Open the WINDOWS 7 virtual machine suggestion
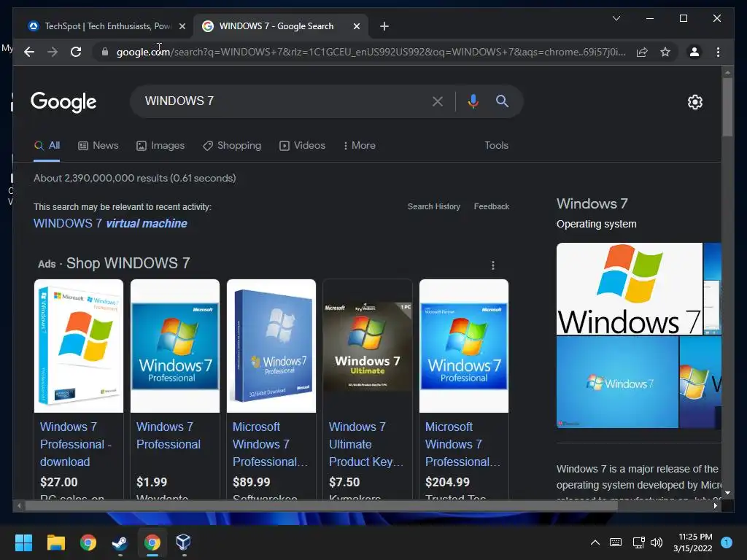 click(x=110, y=223)
